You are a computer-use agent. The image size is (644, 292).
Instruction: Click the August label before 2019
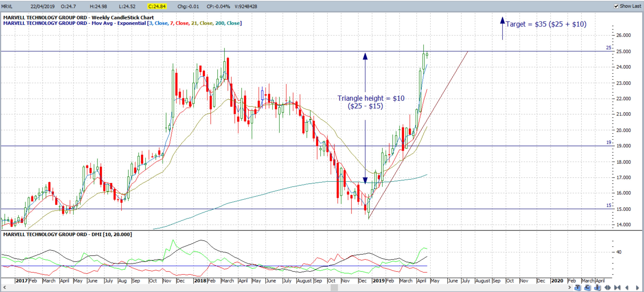[304, 281]
